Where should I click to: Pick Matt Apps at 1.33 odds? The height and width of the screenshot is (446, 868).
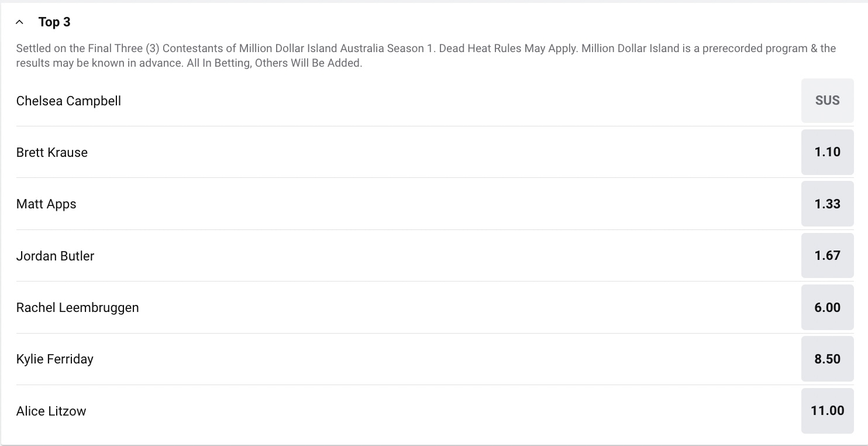pos(827,204)
